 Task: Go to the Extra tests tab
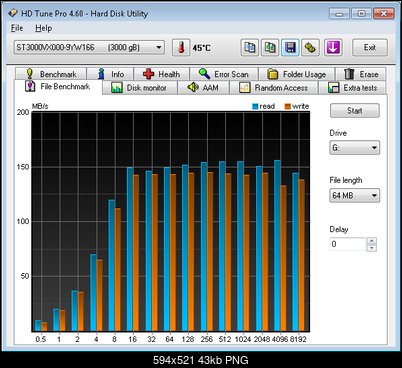tap(353, 88)
